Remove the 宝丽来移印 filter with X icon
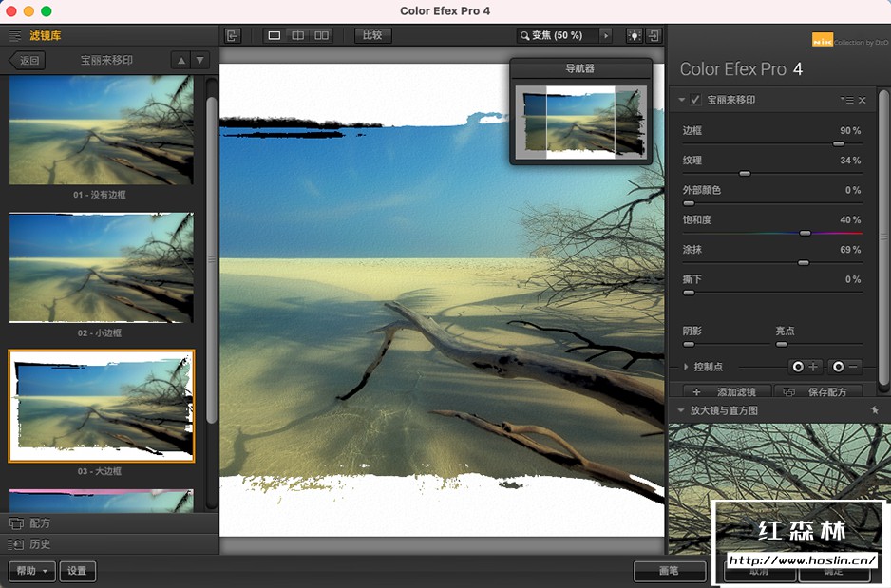The image size is (891, 588). click(863, 100)
